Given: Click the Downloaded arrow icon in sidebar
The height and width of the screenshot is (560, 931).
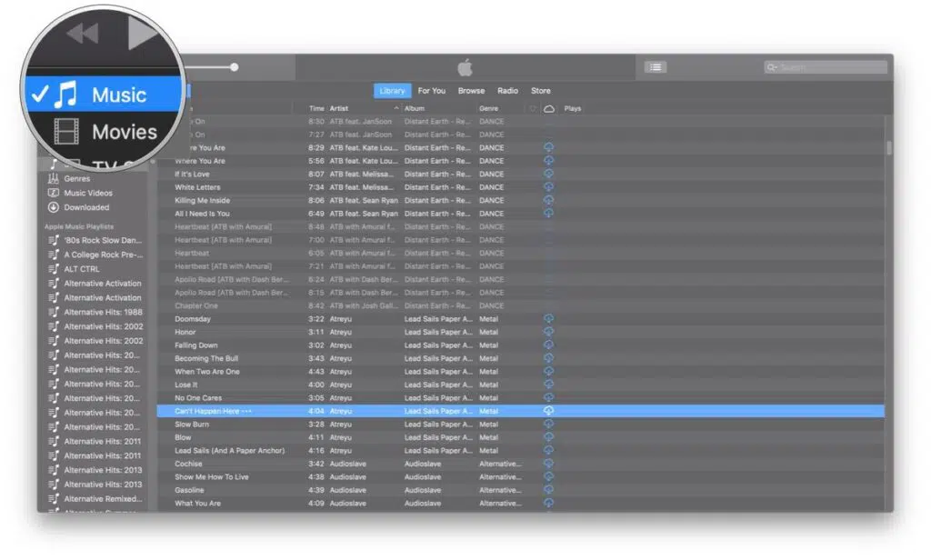Looking at the screenshot, I should (53, 207).
